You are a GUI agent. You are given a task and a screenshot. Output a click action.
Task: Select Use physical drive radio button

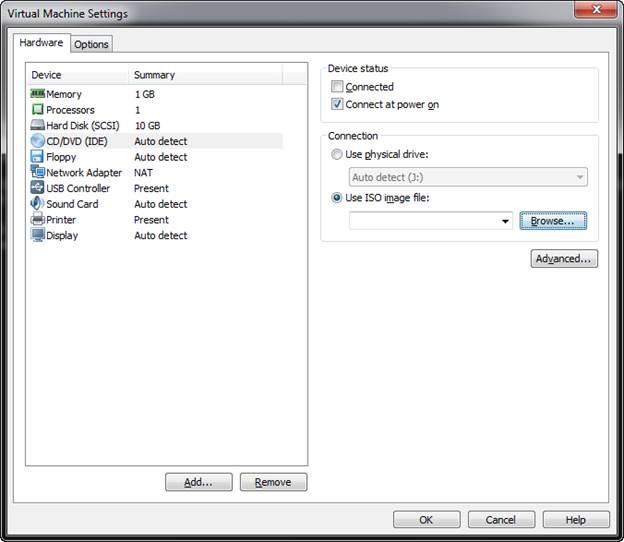pyautogui.click(x=337, y=154)
